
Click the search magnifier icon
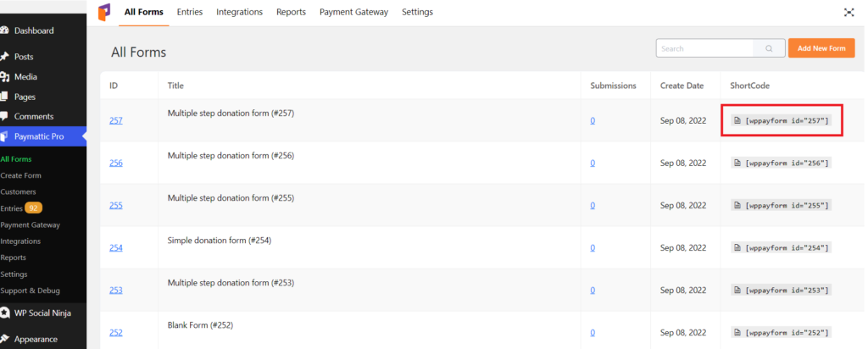(769, 48)
